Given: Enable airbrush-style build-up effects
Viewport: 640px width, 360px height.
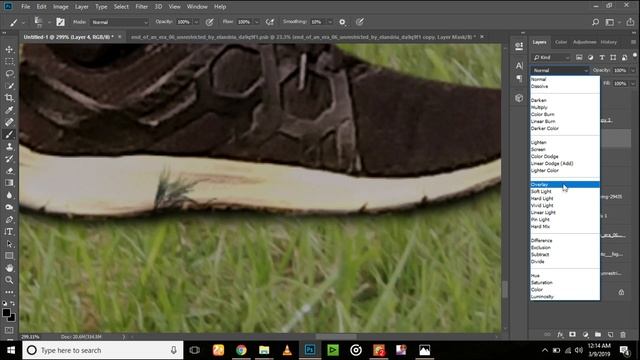Looking at the screenshot, I should click(x=270, y=22).
